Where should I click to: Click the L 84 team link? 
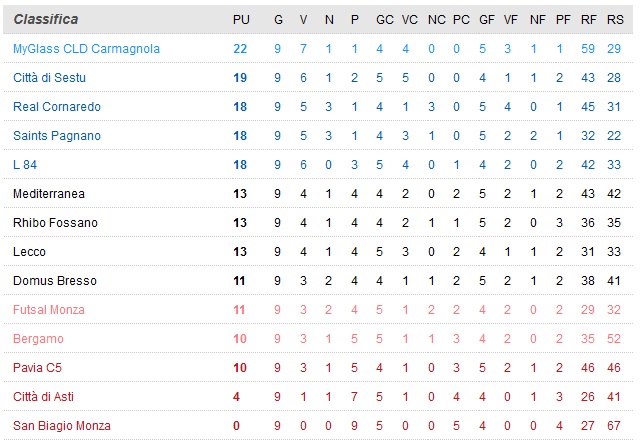26,165
